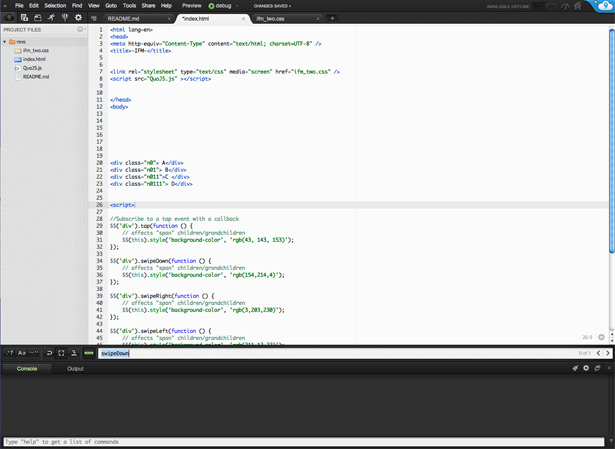Collapse the revs folder in project tree
Screen dimensions: 615x449
[4, 42]
